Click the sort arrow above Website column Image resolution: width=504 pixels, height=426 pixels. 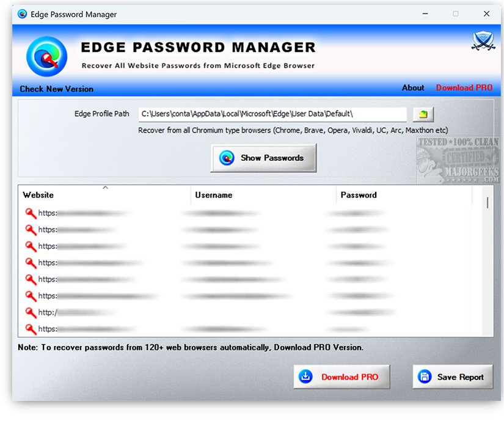[105, 188]
